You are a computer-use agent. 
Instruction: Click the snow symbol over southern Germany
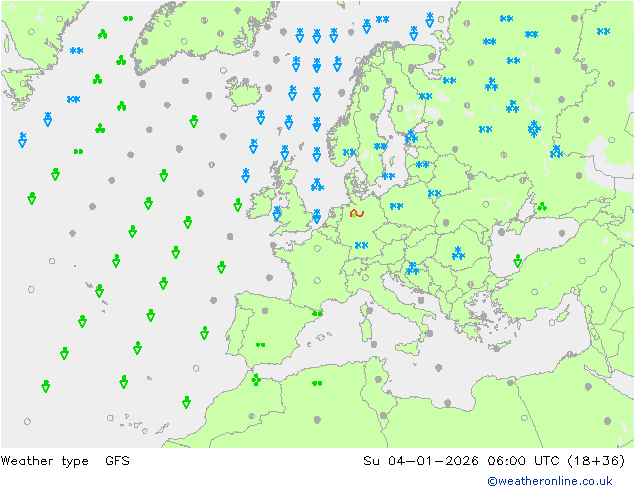(x=361, y=245)
